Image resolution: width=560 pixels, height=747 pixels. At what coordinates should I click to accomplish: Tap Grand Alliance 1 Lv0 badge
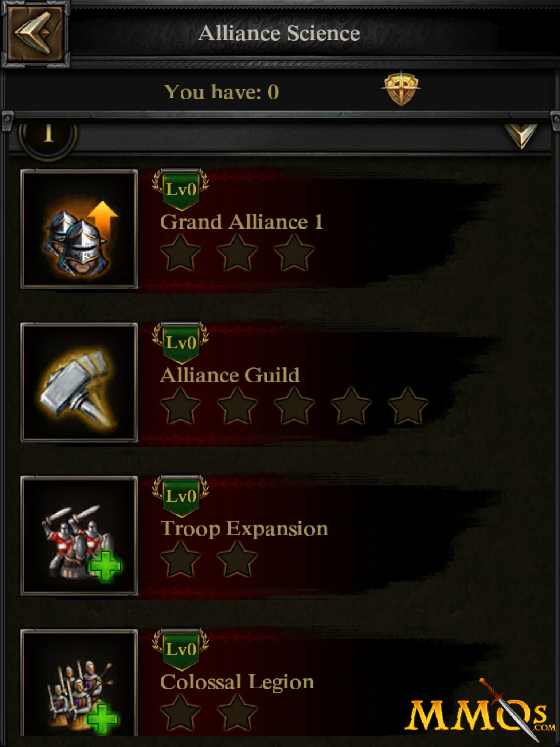[181, 190]
